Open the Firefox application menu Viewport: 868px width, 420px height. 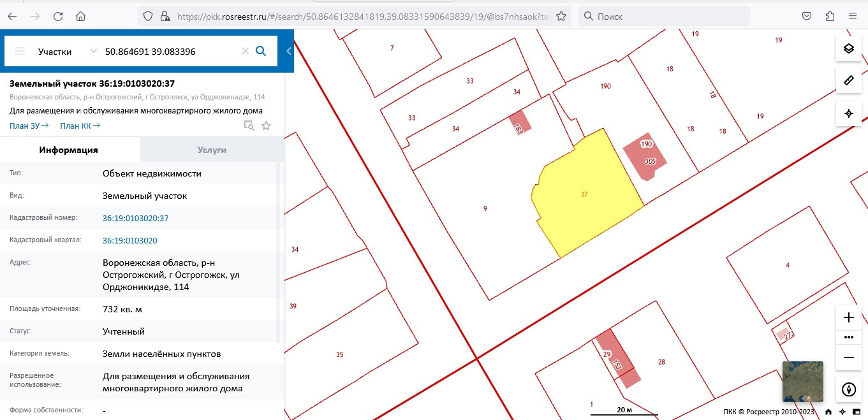click(853, 17)
